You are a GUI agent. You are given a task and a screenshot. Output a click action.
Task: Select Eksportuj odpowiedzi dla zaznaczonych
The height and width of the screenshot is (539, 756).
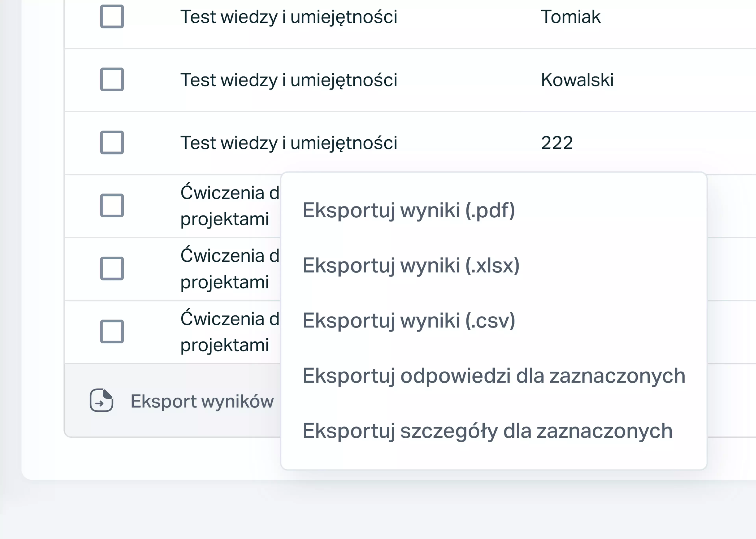click(x=494, y=376)
